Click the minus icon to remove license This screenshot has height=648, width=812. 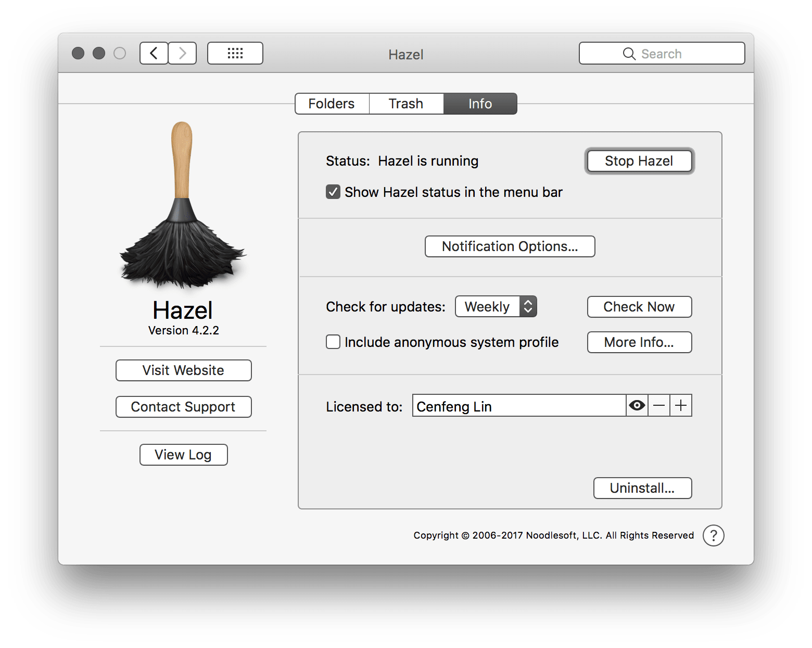click(x=659, y=405)
